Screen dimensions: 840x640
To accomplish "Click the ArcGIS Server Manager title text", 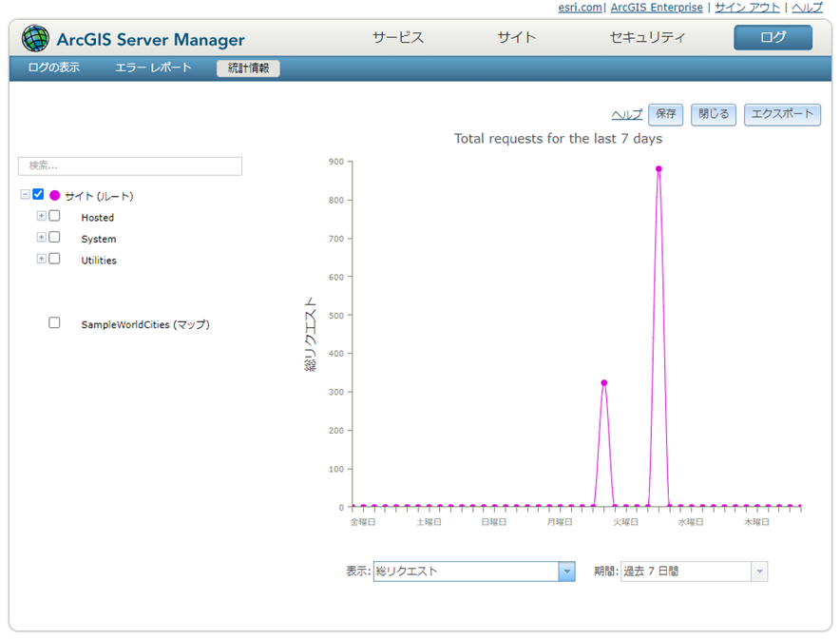I will (x=150, y=40).
